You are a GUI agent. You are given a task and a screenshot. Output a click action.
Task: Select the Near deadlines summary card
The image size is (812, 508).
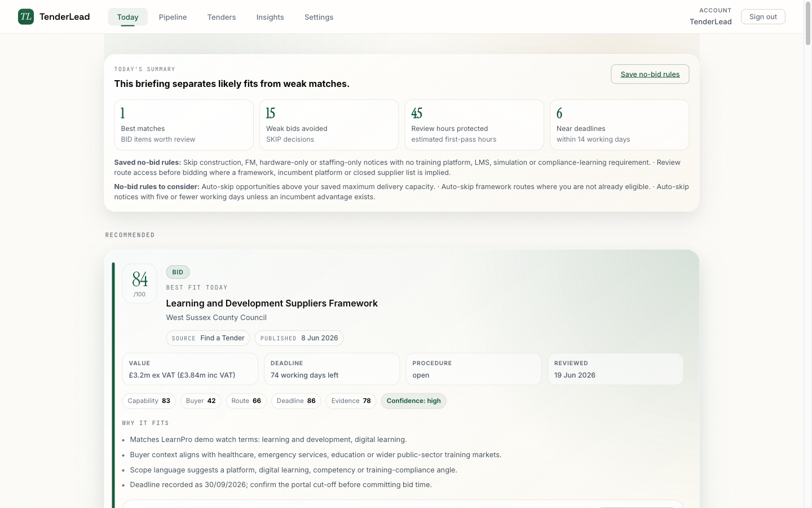coord(620,125)
